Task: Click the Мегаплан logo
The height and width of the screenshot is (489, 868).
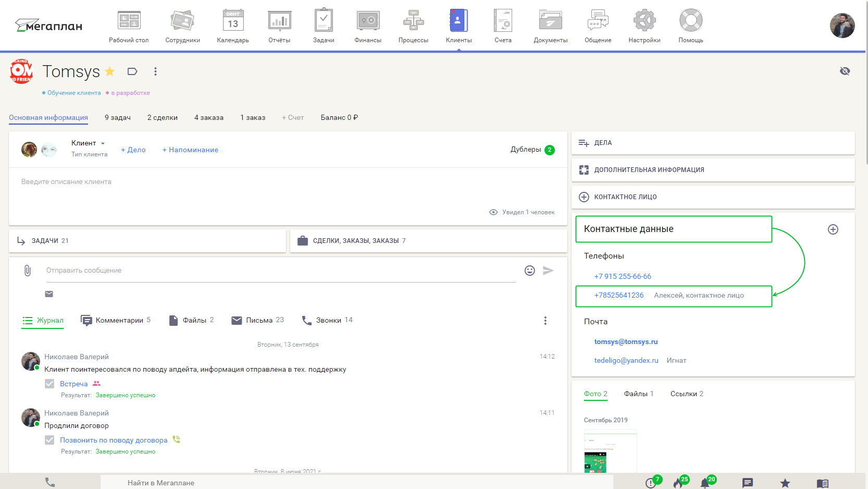Action: point(49,25)
